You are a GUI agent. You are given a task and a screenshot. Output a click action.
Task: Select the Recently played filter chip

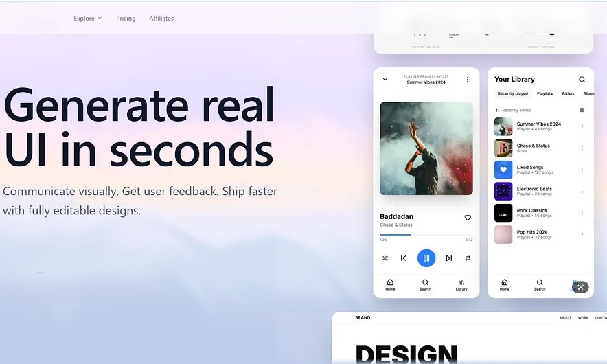[512, 93]
